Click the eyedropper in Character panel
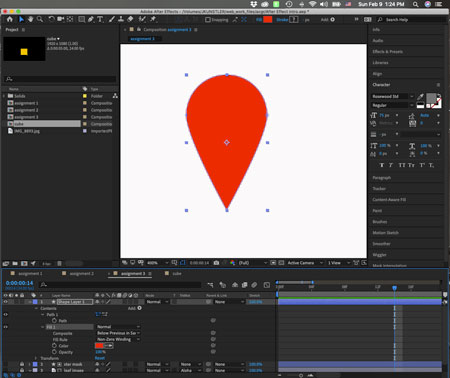The image size is (450, 378). [x=421, y=97]
